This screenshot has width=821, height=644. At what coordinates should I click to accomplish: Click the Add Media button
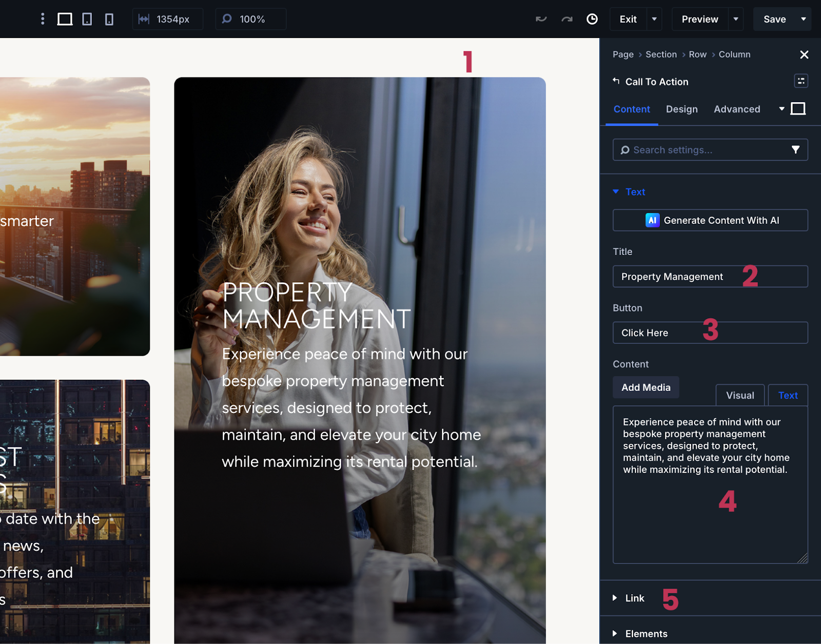646,387
